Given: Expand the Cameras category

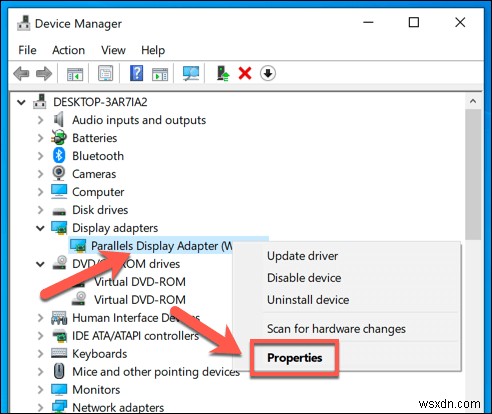Looking at the screenshot, I should tap(40, 174).
